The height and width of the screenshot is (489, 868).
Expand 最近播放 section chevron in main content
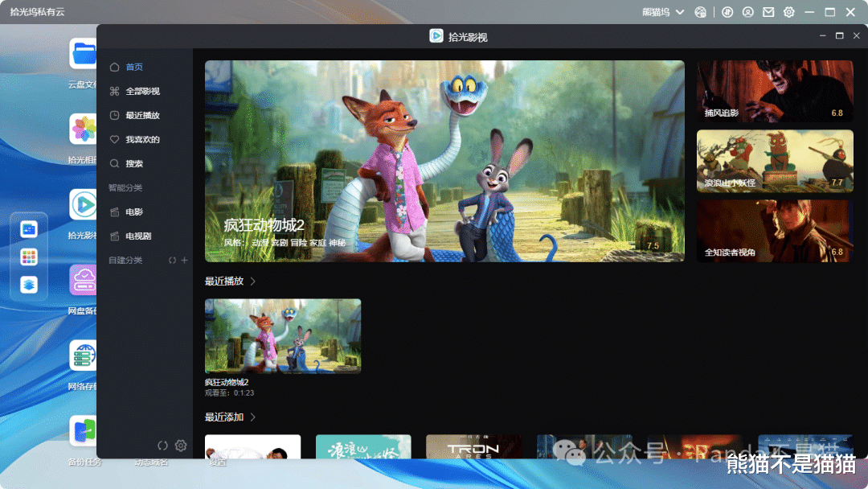[253, 281]
